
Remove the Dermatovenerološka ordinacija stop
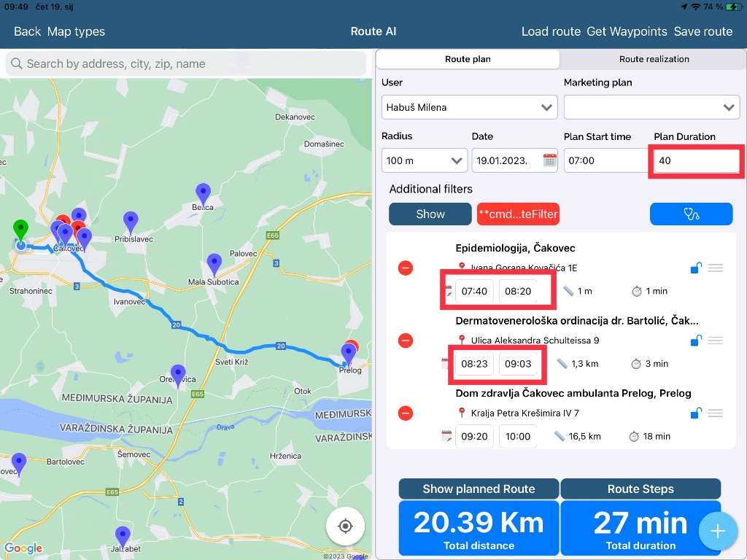point(406,341)
